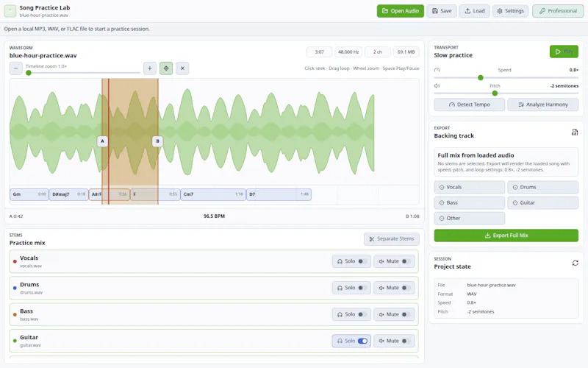
Task: Select Guitar stem for export
Action: 542,203
